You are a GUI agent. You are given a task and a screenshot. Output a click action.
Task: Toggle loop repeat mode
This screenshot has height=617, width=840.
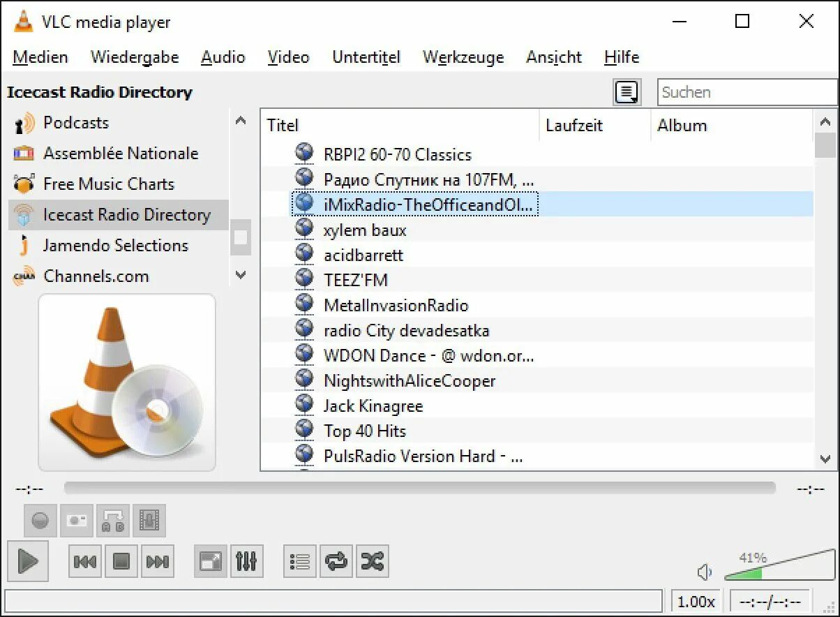[x=336, y=561]
